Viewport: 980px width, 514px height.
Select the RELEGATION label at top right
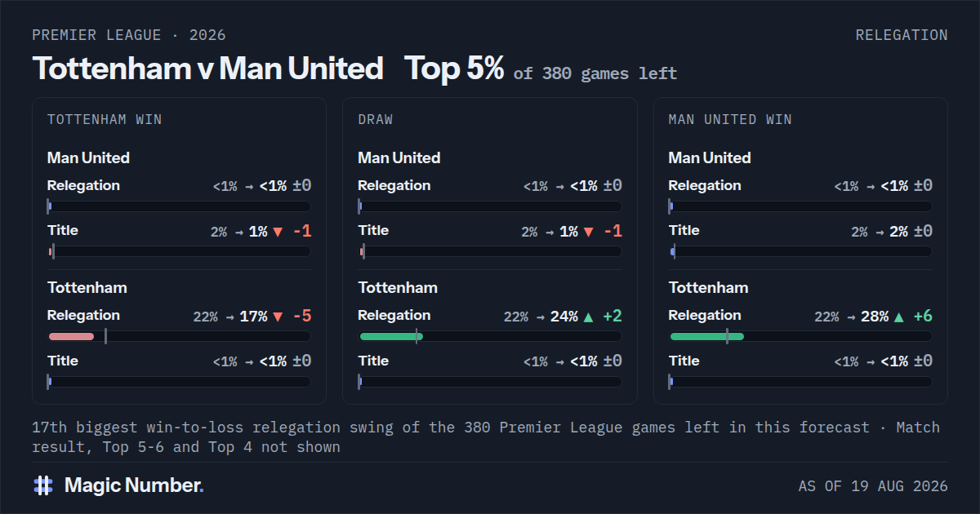902,35
